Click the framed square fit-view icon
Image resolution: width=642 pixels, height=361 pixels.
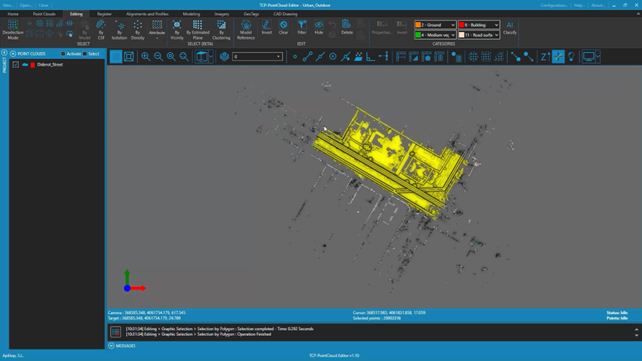tap(129, 56)
